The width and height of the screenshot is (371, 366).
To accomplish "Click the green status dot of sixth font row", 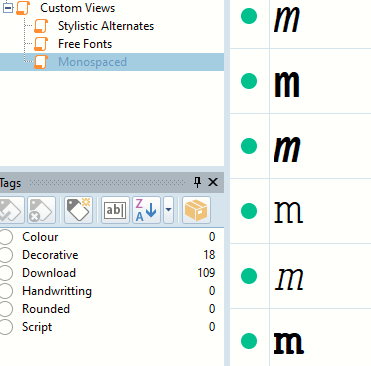I will tap(249, 341).
